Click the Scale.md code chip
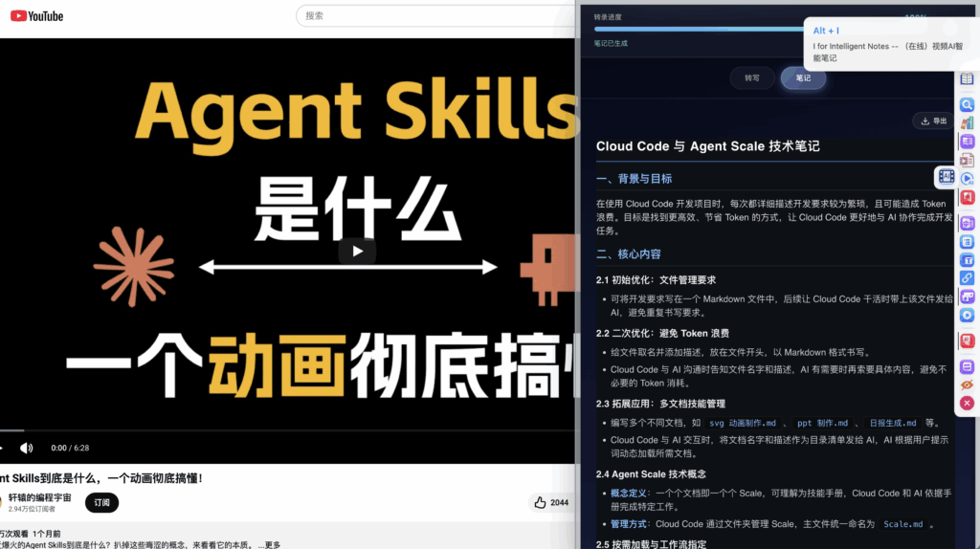Screen dimensions: 980x549 [903, 524]
